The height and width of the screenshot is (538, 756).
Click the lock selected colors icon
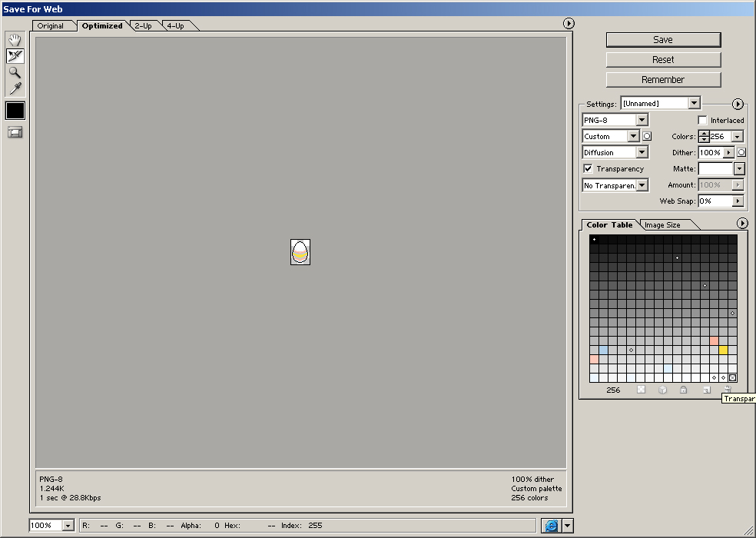pos(683,390)
